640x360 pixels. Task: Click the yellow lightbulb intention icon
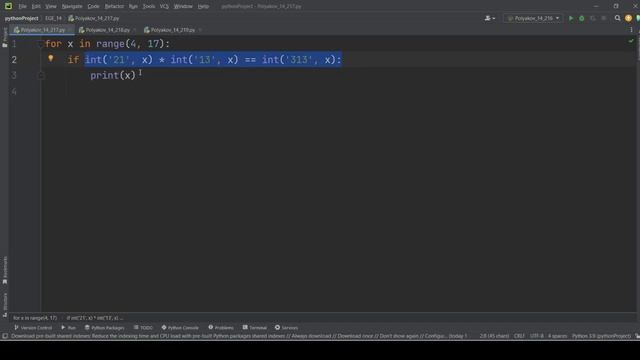point(51,58)
